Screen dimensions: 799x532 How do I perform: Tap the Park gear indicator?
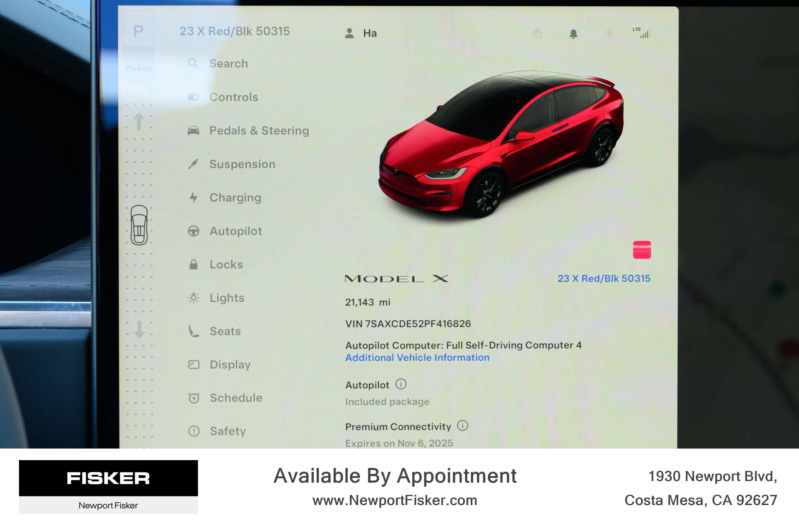pyautogui.click(x=138, y=32)
